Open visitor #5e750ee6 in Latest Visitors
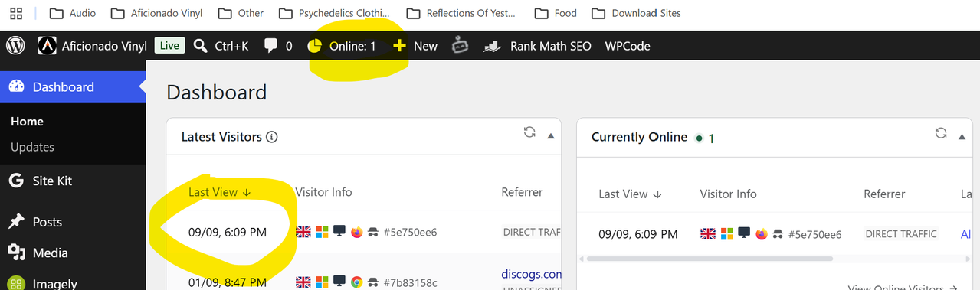980x290 pixels. click(410, 232)
